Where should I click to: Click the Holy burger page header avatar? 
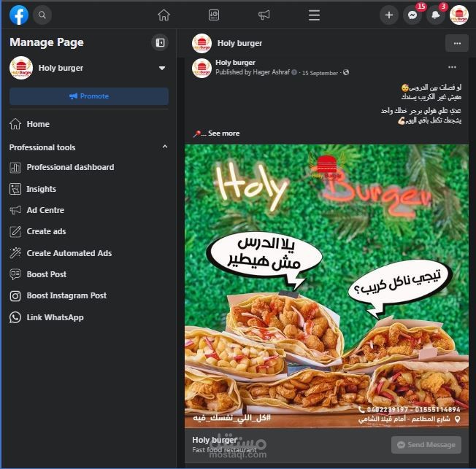pos(201,43)
